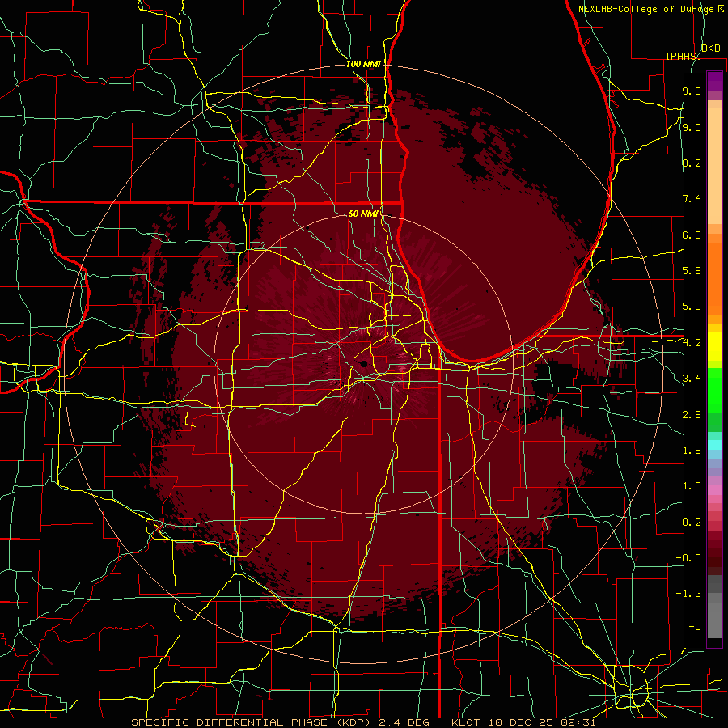Screen dimensions: 728x728
Task: Click the NEXLAB-College of DuPage credit text
Action: (646, 9)
